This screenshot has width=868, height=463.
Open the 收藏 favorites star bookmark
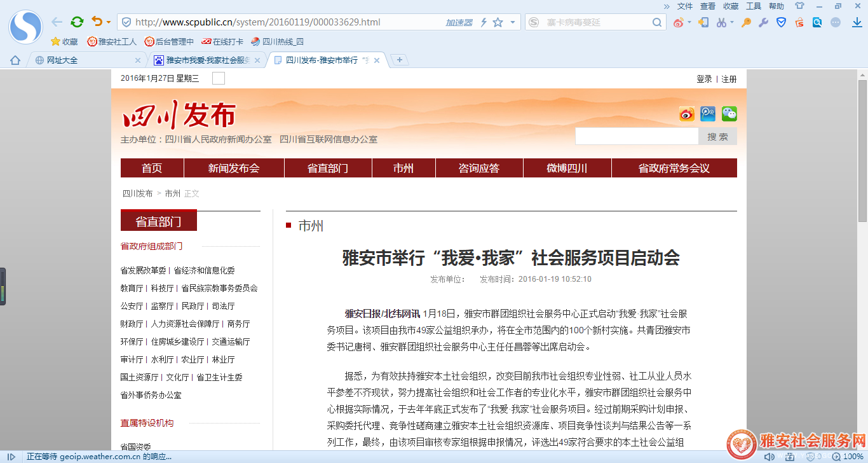[64, 42]
